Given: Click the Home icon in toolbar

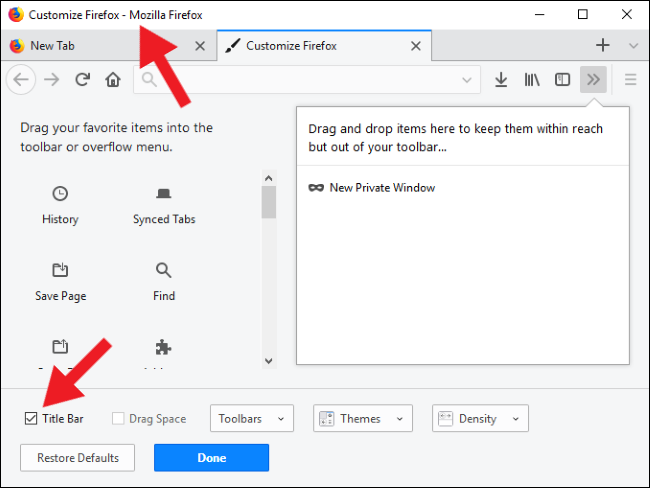Looking at the screenshot, I should click(113, 79).
